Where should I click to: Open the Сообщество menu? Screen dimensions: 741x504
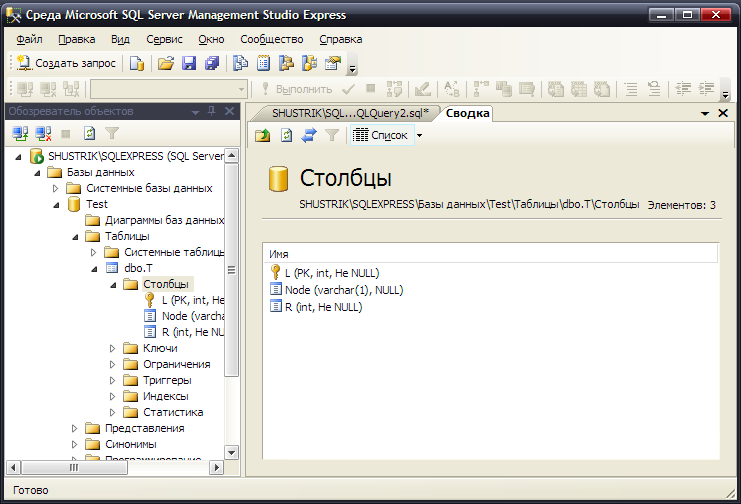coord(272,39)
